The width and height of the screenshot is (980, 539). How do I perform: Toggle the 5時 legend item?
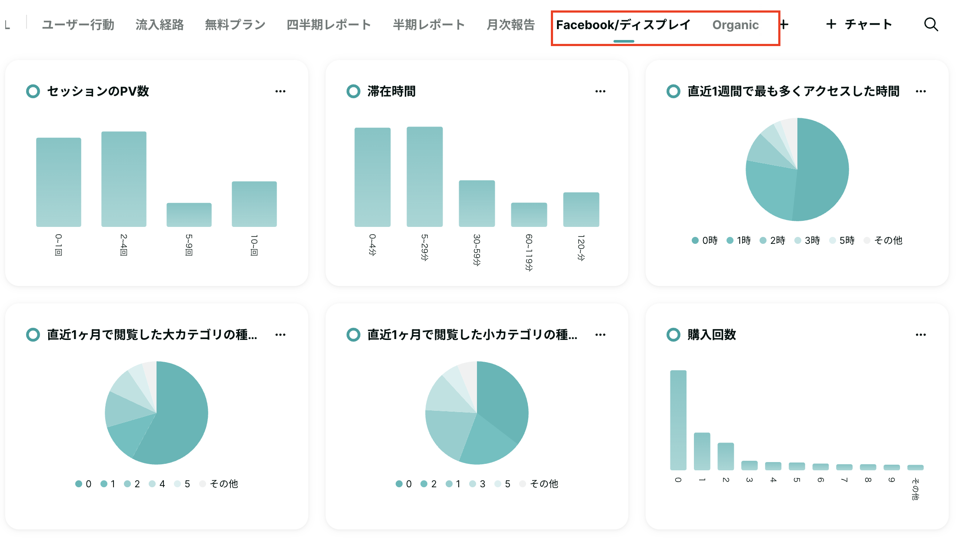[x=842, y=240]
